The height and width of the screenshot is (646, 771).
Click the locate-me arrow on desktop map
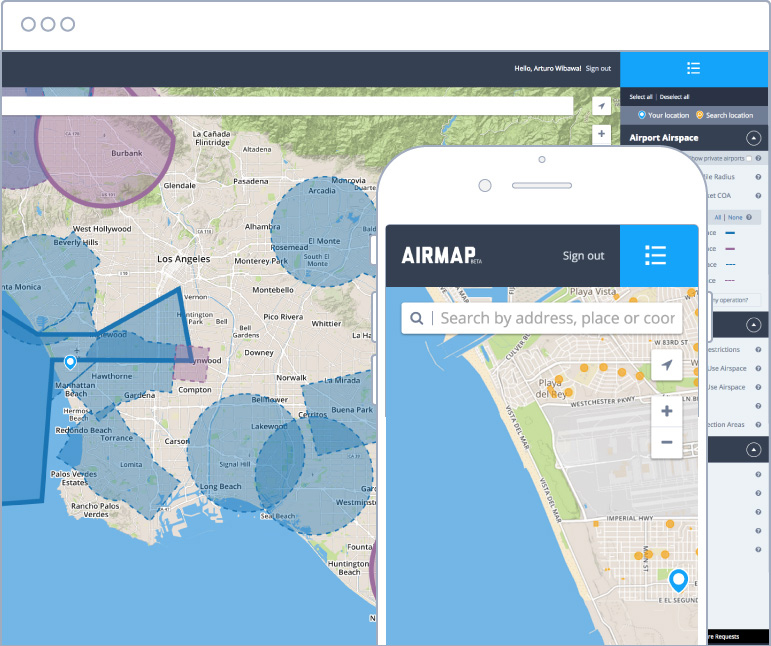pos(601,106)
